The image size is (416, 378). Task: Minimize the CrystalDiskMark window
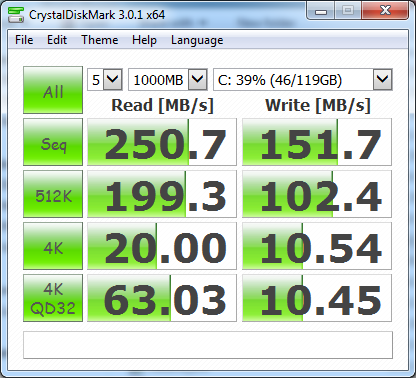[x=321, y=11]
